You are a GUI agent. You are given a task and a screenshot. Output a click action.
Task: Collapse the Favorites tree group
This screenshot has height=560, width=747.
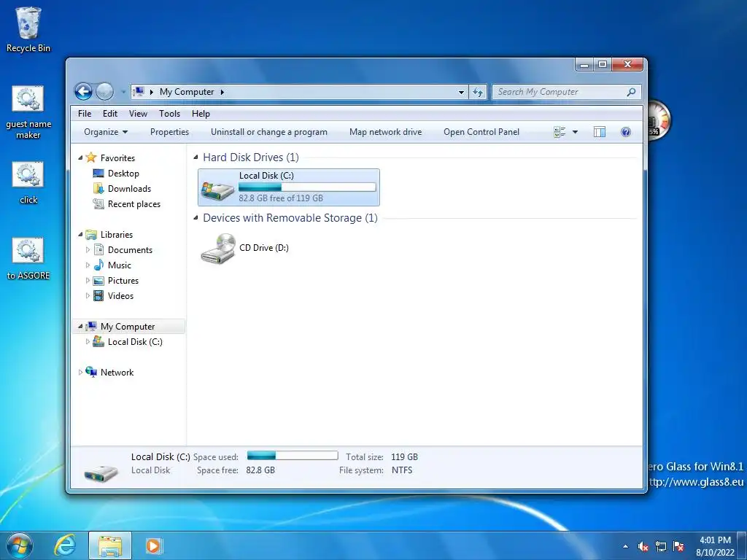[80, 157]
